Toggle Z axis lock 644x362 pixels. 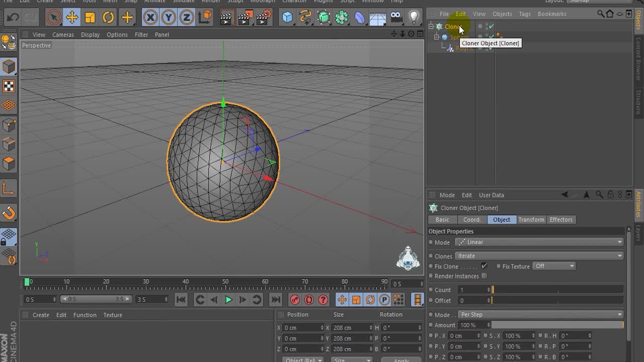click(187, 18)
